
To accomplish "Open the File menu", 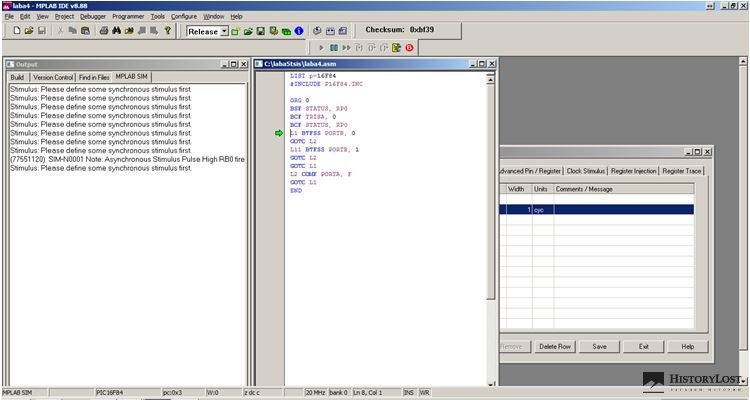I will pos(9,16).
